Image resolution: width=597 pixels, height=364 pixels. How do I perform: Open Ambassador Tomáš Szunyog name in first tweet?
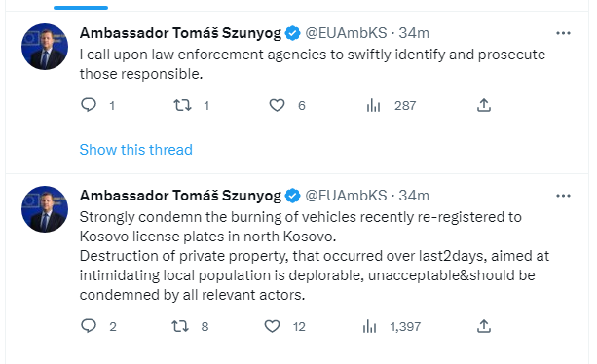[x=180, y=33]
